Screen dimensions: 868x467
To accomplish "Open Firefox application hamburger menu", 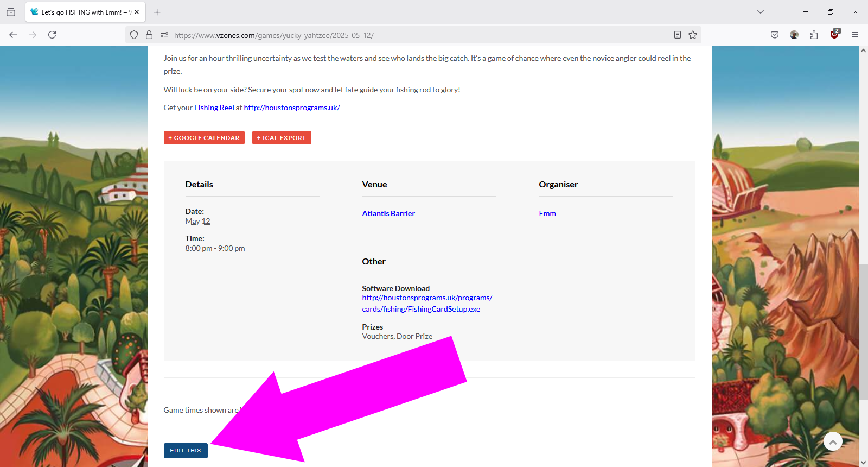I will [x=855, y=35].
